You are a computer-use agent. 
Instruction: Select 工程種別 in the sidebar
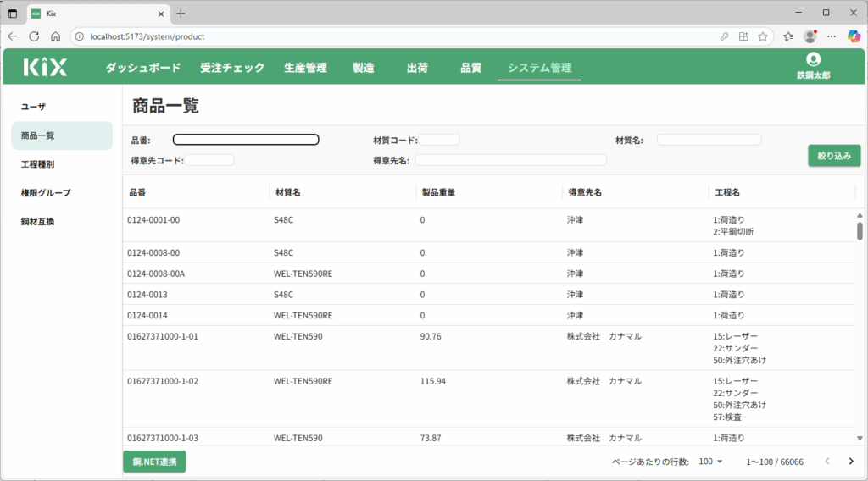click(38, 164)
